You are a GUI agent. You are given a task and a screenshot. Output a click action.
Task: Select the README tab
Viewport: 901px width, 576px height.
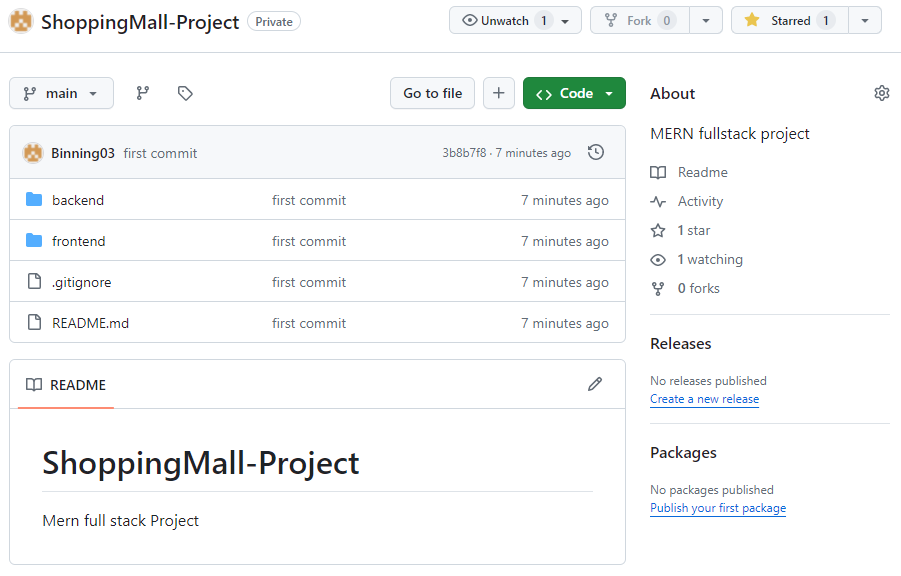point(66,385)
